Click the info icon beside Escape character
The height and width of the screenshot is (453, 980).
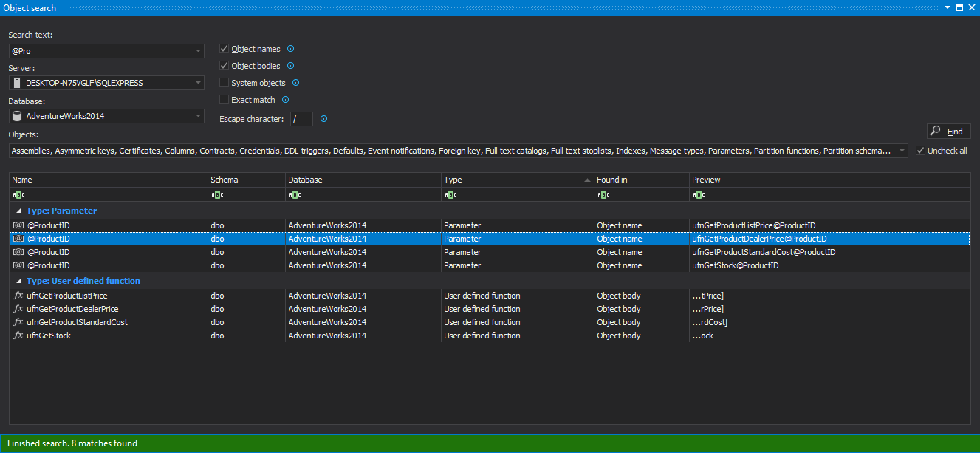[323, 118]
